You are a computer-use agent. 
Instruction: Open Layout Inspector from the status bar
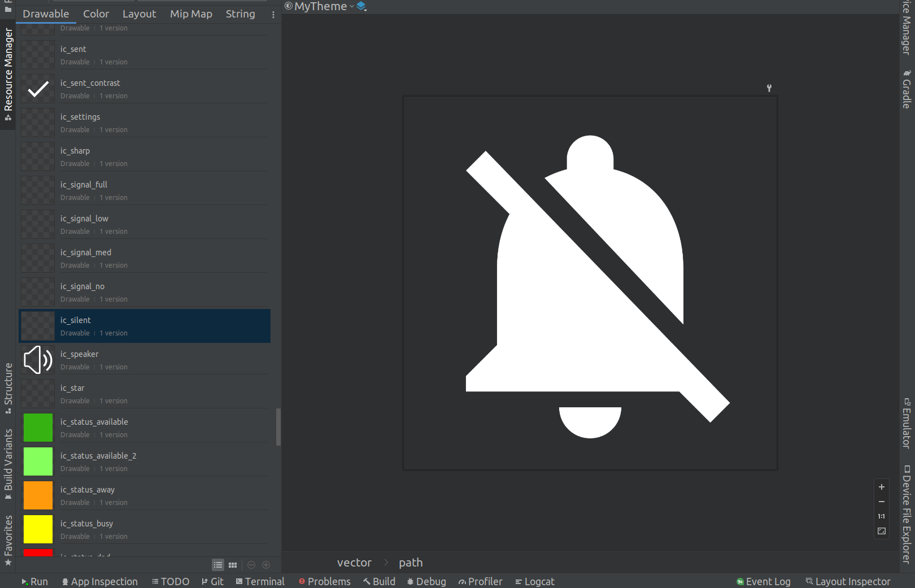pyautogui.click(x=848, y=581)
